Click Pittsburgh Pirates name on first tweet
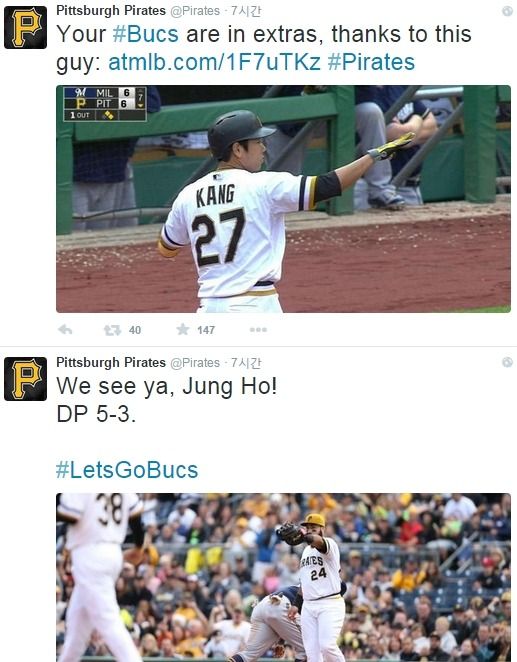The height and width of the screenshot is (662, 517). pyautogui.click(x=111, y=11)
